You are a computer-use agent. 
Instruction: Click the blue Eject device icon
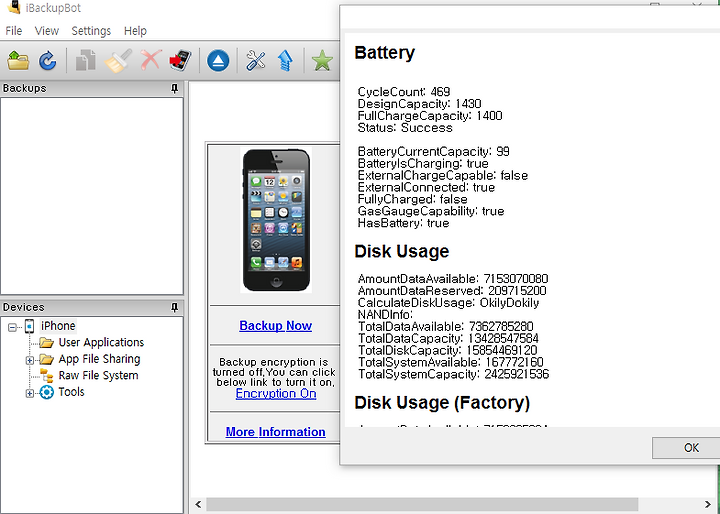point(218,60)
